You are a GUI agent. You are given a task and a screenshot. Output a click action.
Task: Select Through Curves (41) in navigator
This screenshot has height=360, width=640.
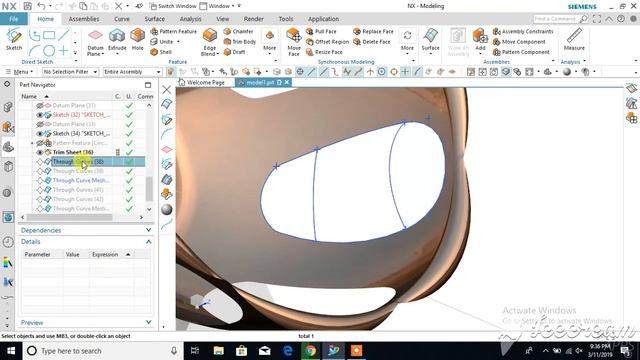point(78,190)
